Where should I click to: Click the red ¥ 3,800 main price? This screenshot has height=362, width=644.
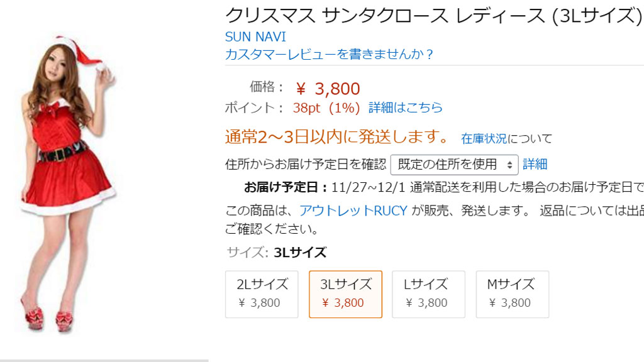click(x=328, y=89)
